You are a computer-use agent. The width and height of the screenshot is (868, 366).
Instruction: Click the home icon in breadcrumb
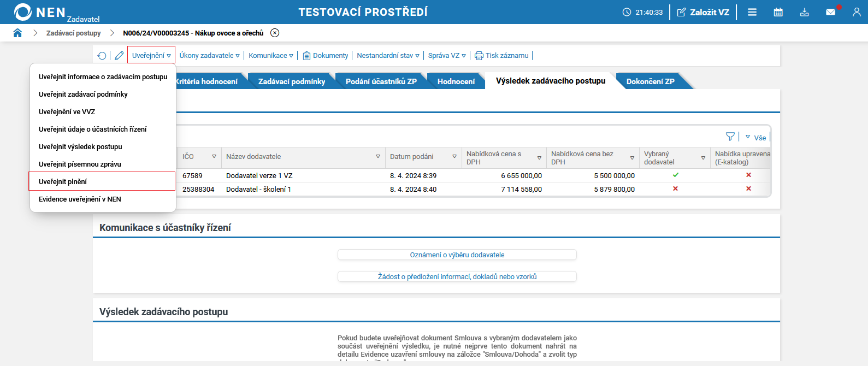[17, 33]
